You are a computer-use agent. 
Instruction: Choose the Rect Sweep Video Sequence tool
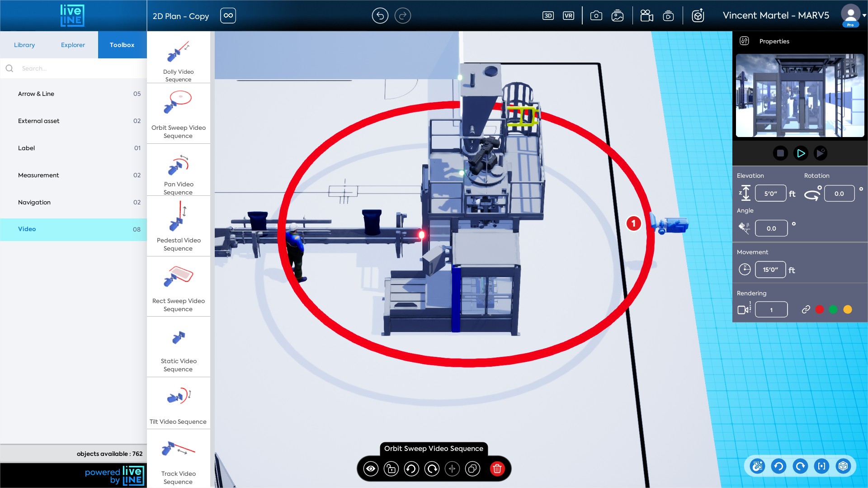pos(178,287)
